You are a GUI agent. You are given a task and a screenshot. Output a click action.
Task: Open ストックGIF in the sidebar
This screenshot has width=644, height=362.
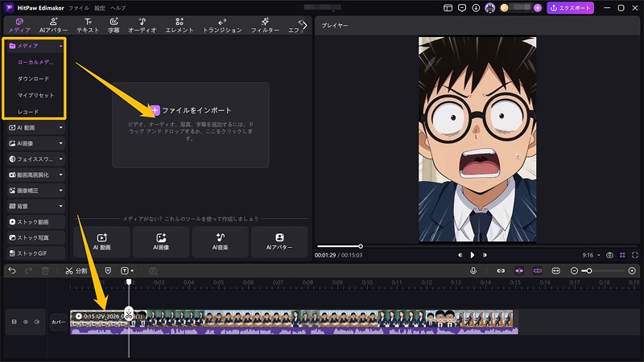click(36, 253)
